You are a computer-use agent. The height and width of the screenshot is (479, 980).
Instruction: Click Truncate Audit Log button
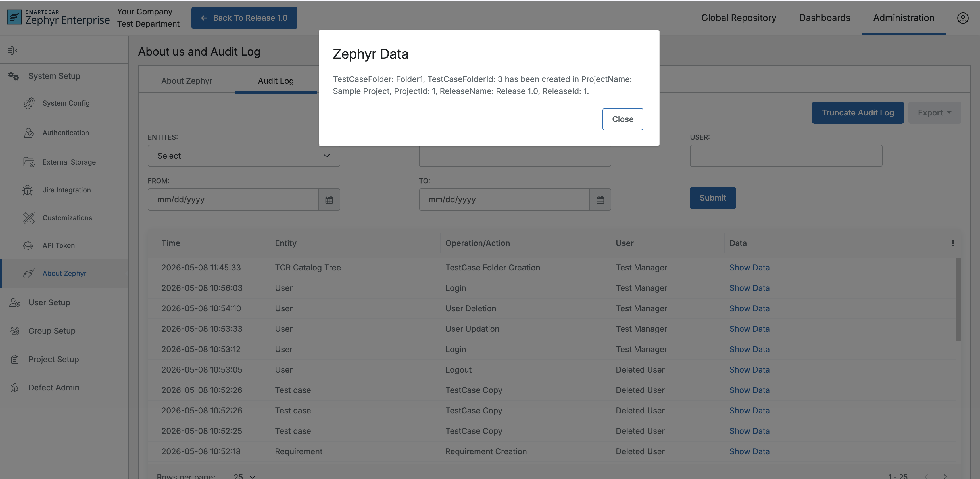858,113
